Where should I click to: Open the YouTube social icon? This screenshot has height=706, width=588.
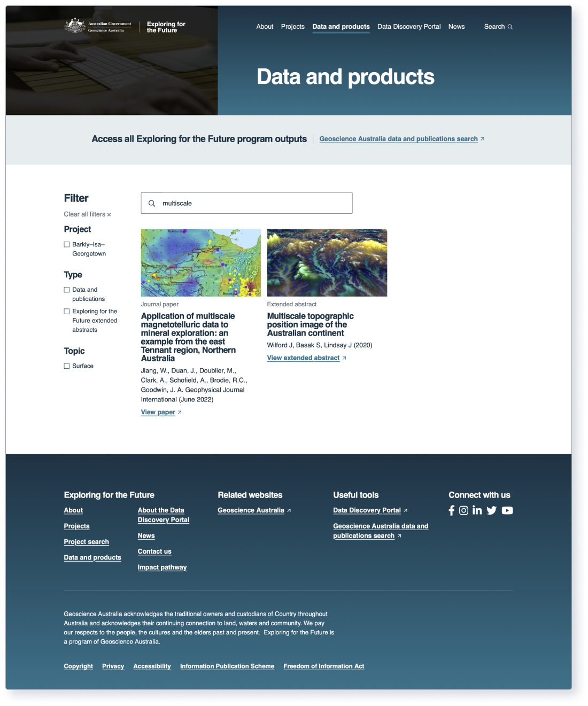coord(507,510)
